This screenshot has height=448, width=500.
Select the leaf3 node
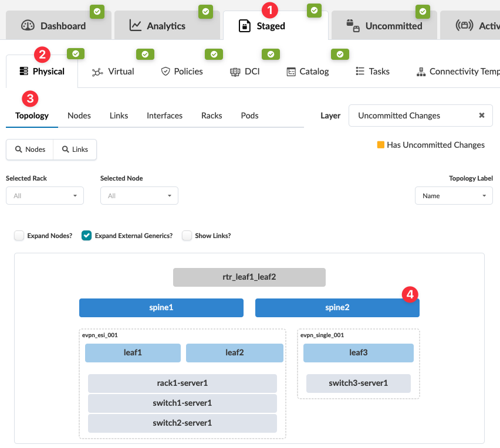[x=358, y=352]
